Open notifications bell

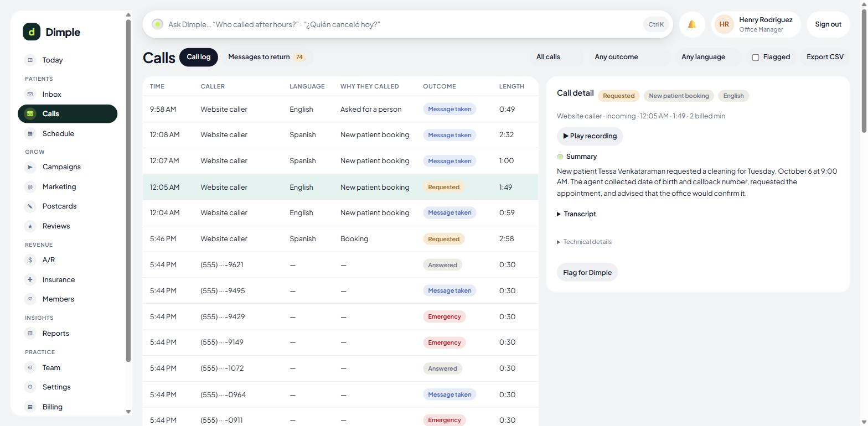692,24
